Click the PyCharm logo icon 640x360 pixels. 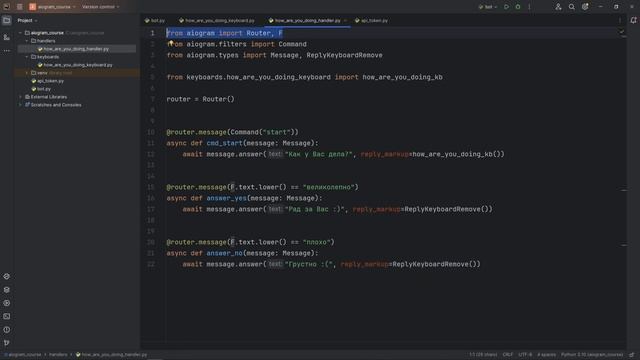coord(7,7)
